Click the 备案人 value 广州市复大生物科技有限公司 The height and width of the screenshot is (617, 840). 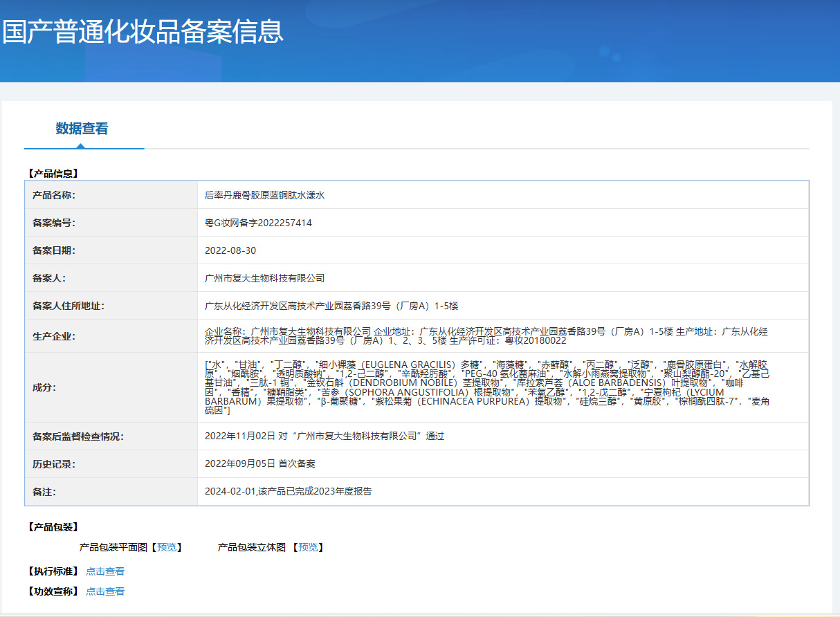point(264,278)
